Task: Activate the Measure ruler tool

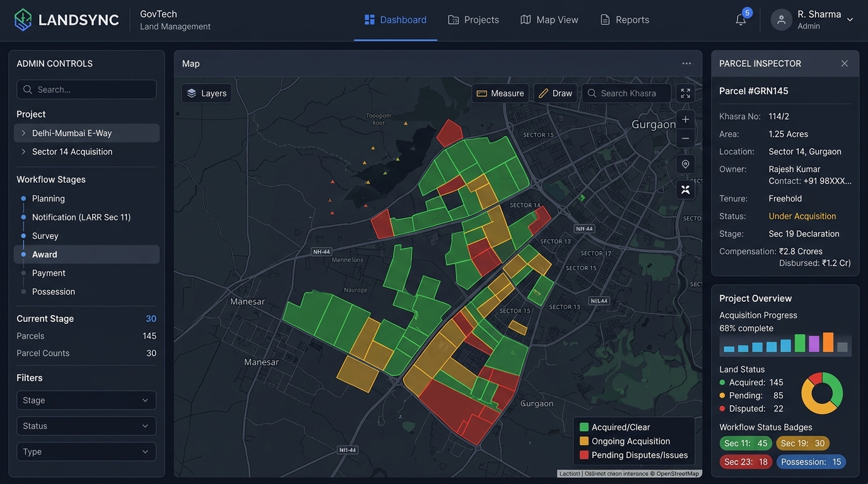Action: pyautogui.click(x=500, y=93)
